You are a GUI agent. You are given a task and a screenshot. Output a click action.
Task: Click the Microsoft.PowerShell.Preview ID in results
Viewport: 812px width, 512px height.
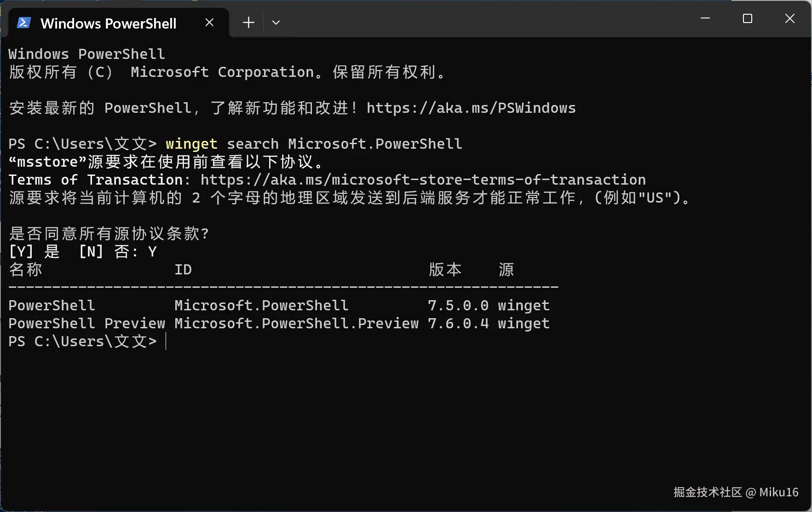[296, 324]
